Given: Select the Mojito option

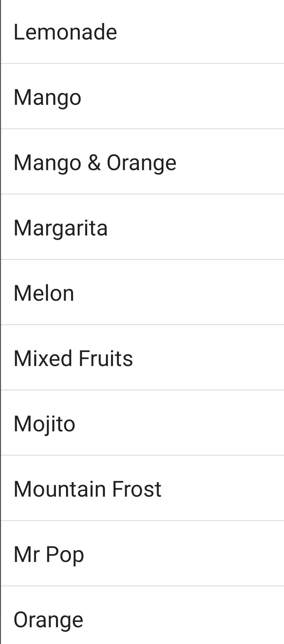Looking at the screenshot, I should tap(44, 424).
